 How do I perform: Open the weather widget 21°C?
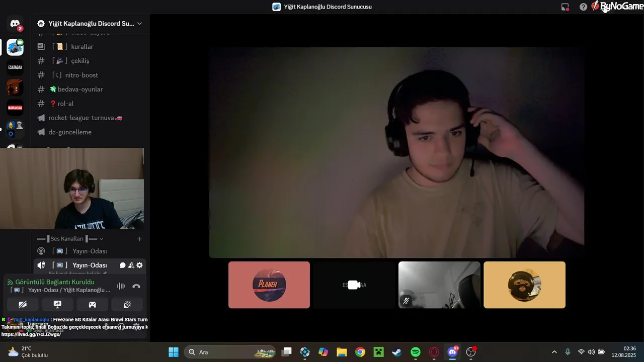(x=28, y=352)
